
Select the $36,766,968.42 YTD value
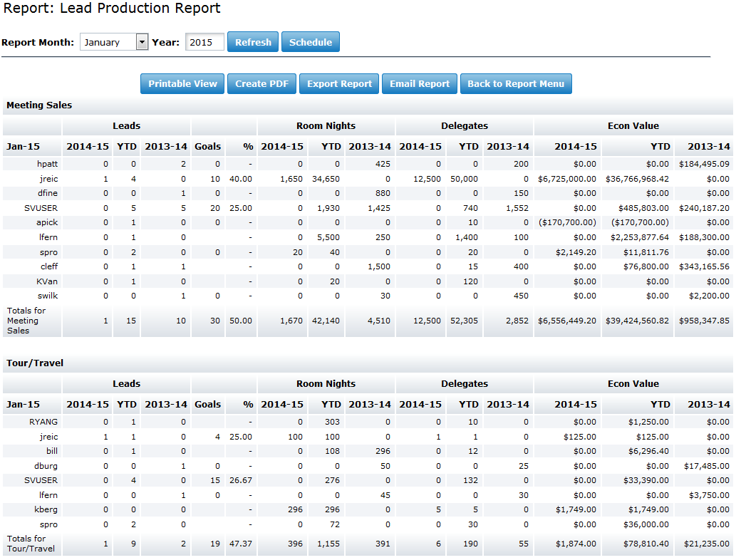pos(637,179)
